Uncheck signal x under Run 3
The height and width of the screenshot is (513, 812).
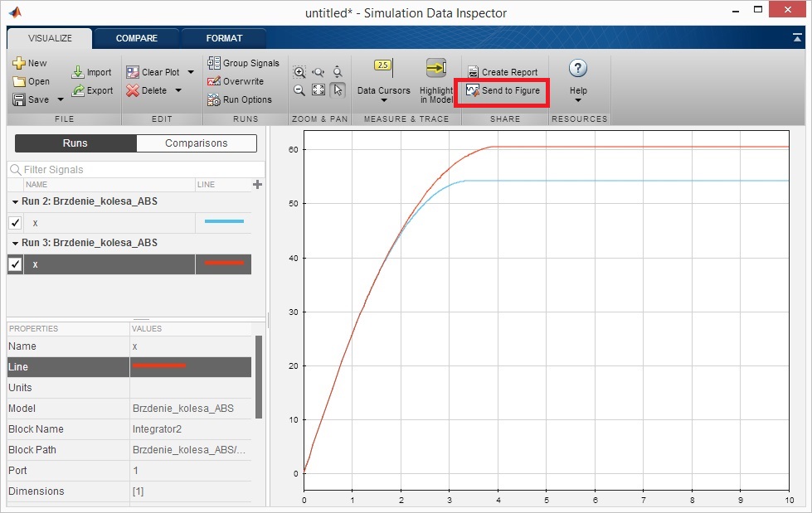click(x=15, y=264)
